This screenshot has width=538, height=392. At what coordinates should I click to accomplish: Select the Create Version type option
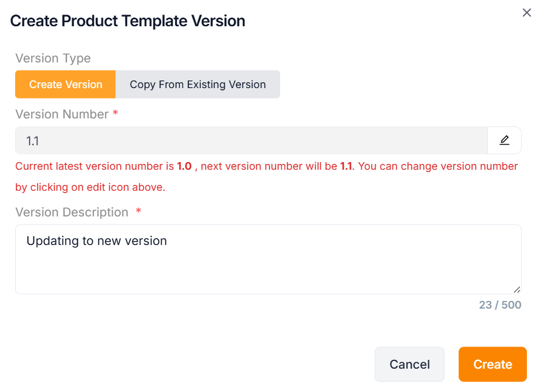click(65, 85)
